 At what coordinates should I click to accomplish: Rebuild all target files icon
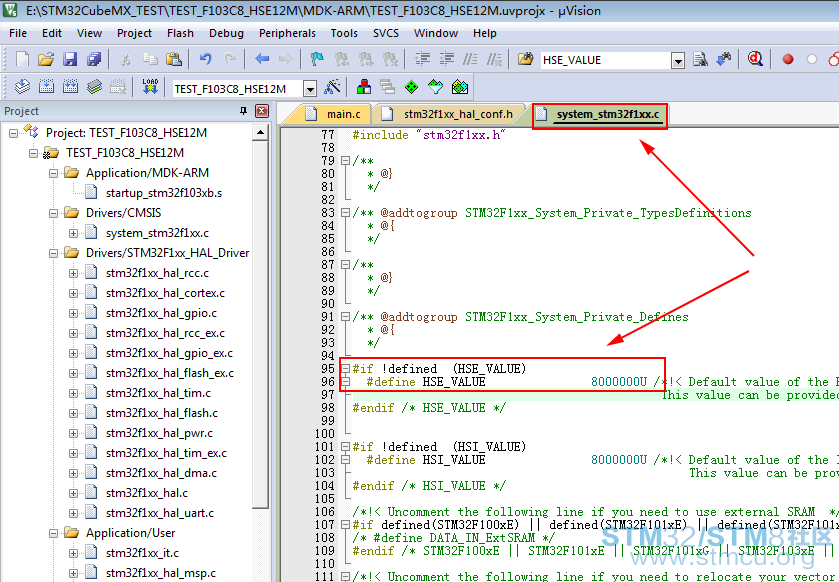[x=70, y=87]
